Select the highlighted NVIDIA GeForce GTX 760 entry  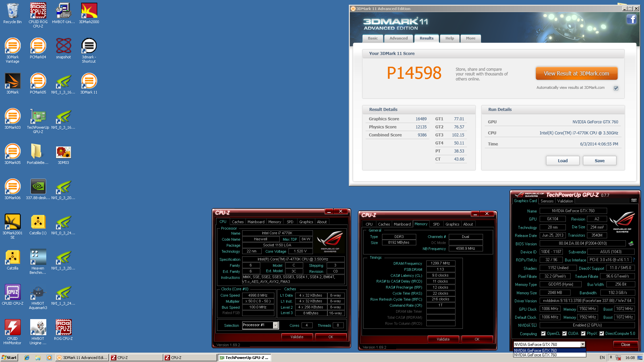(x=550, y=350)
